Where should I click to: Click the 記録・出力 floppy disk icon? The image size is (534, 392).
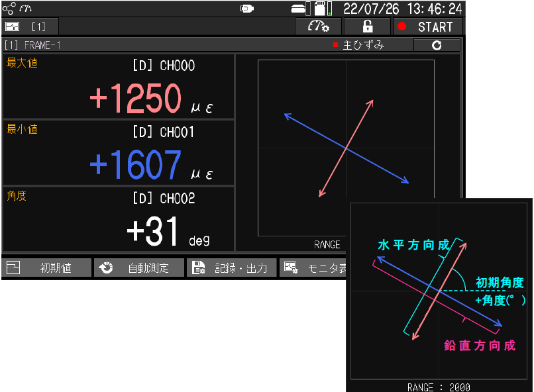(198, 268)
